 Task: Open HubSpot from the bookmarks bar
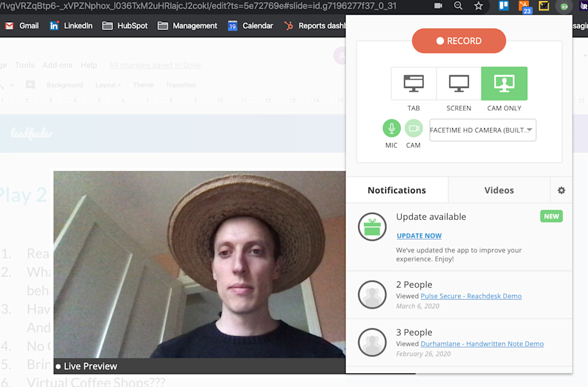[125, 26]
